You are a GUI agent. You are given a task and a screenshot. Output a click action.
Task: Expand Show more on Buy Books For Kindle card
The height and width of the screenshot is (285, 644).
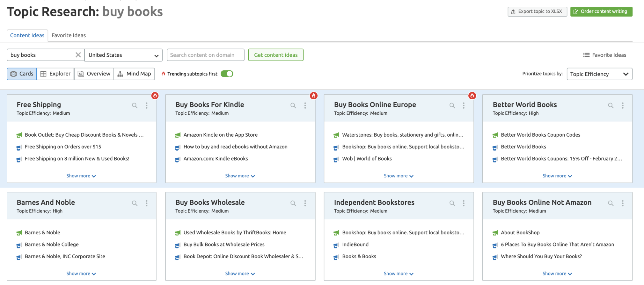point(240,176)
